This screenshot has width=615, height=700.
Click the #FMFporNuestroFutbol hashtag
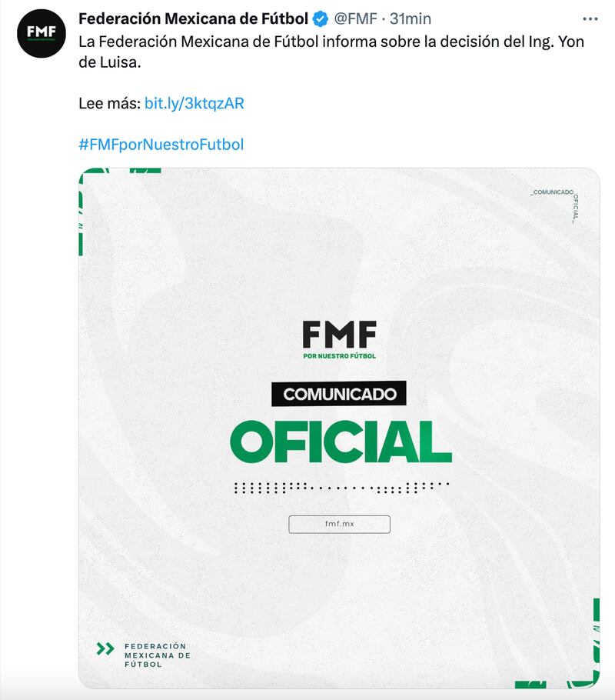161,144
